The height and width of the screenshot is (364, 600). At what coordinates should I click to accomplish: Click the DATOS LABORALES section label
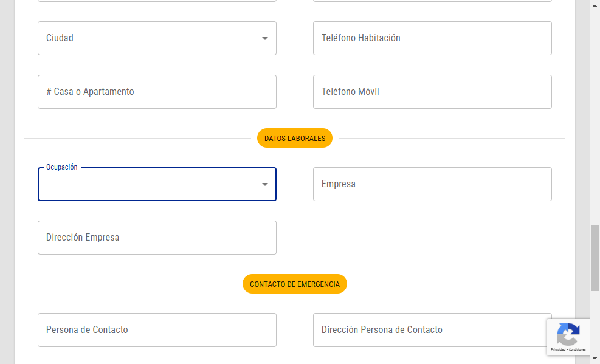pos(295,138)
